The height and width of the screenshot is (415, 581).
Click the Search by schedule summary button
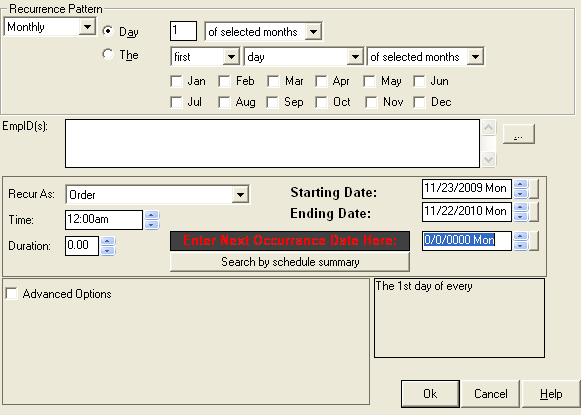pyautogui.click(x=290, y=262)
